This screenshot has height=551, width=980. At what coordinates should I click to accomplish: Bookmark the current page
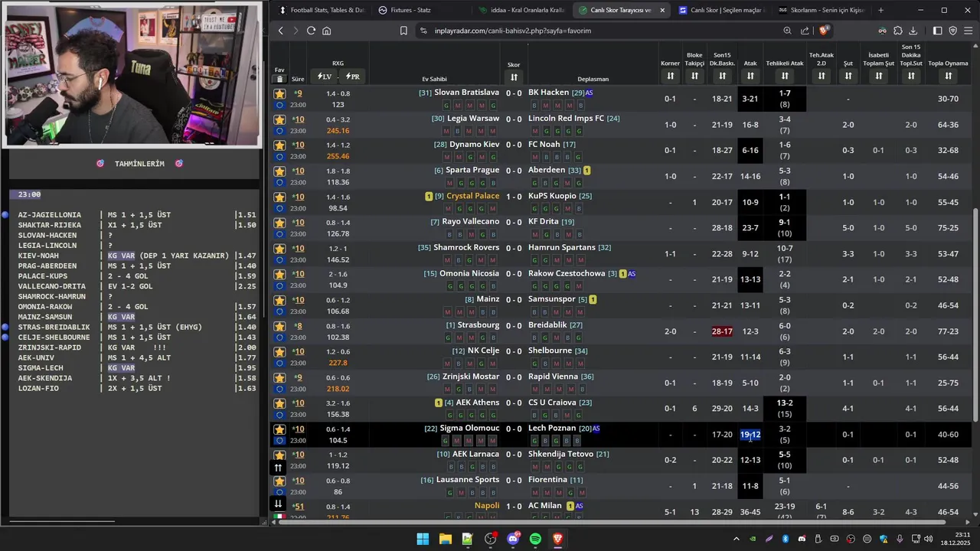coord(403,31)
